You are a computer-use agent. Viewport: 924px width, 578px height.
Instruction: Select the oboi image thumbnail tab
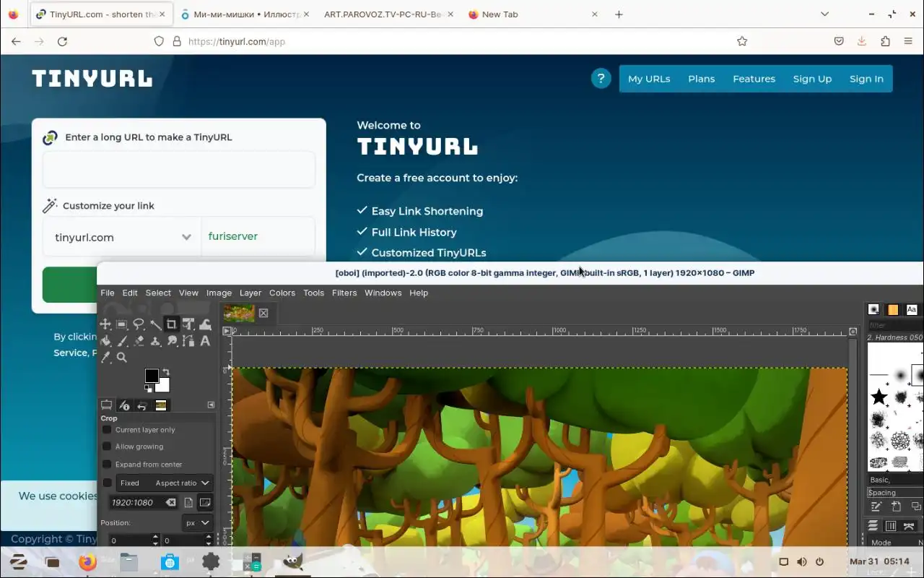pos(239,313)
